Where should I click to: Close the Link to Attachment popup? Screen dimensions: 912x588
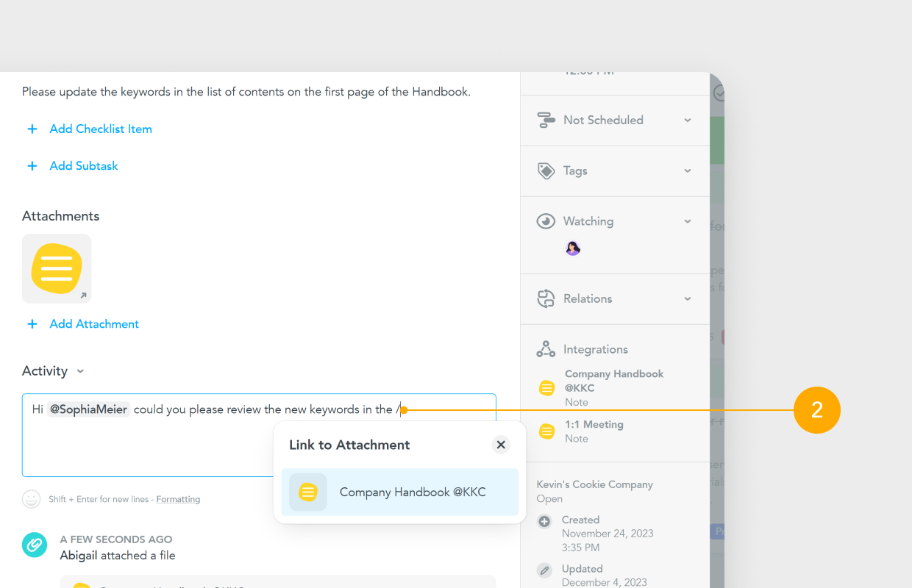[501, 445]
